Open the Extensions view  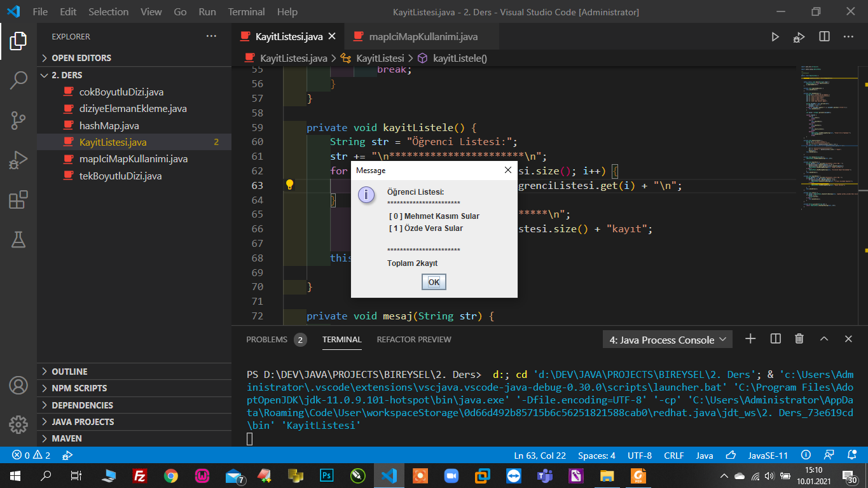(18, 200)
